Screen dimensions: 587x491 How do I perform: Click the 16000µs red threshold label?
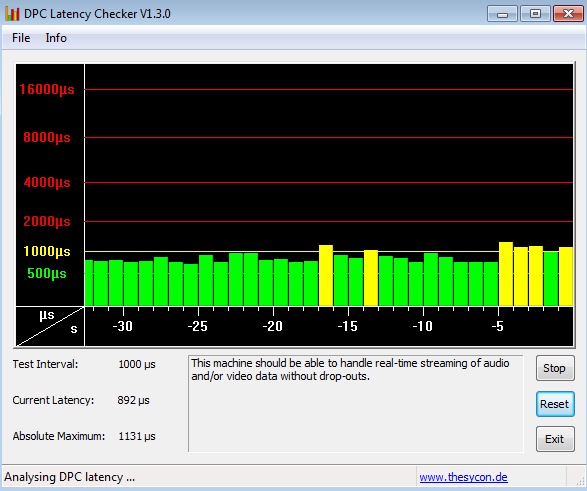point(47,89)
